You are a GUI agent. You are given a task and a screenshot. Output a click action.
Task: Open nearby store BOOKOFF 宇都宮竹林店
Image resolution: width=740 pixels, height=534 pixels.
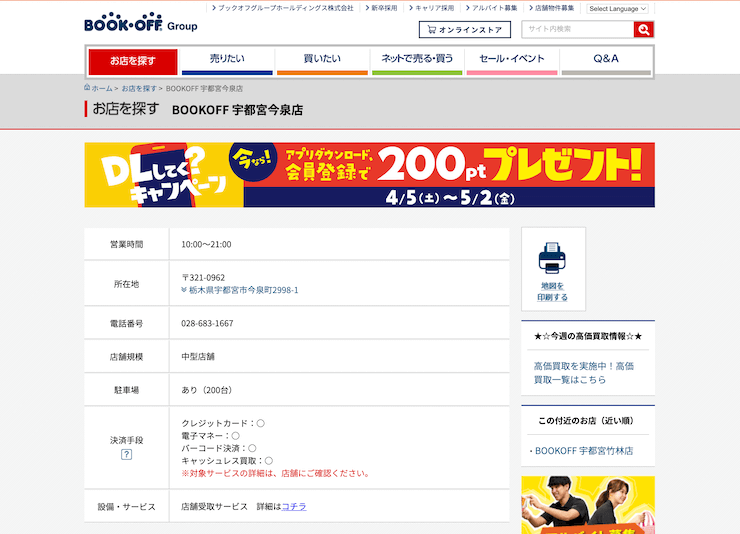point(584,451)
